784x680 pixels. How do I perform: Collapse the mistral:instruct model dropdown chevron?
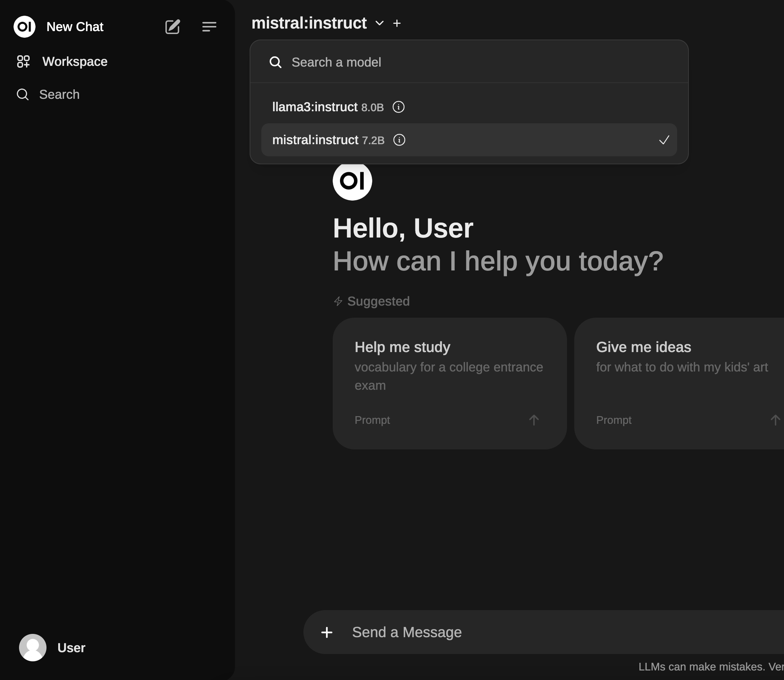coord(379,23)
